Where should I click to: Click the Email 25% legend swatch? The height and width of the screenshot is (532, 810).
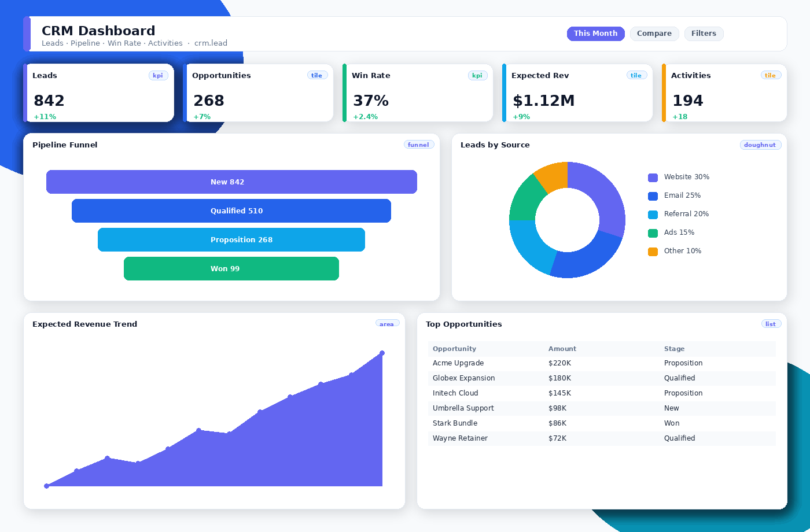653,196
